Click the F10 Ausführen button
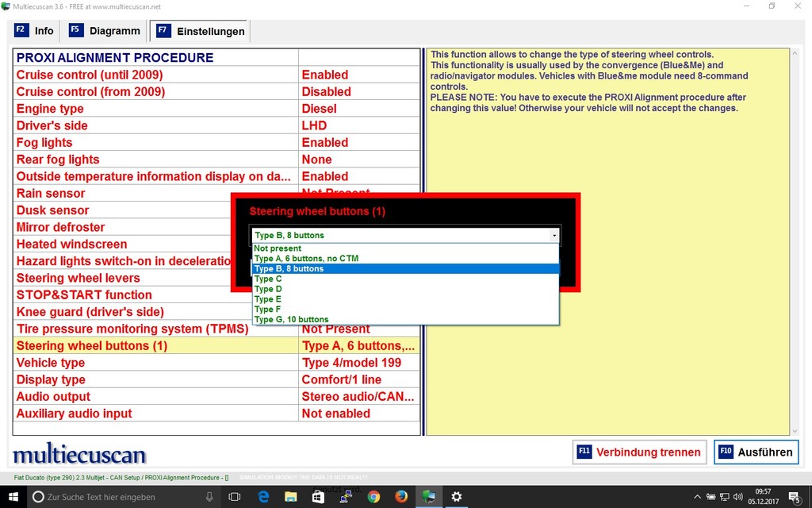The height and width of the screenshot is (508, 812). tap(756, 452)
